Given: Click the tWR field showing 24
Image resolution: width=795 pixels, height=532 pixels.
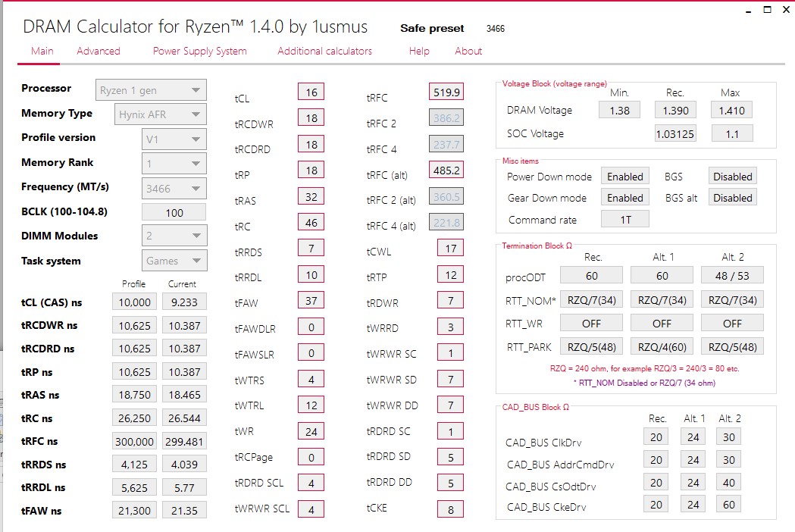Looking at the screenshot, I should coord(311,431).
